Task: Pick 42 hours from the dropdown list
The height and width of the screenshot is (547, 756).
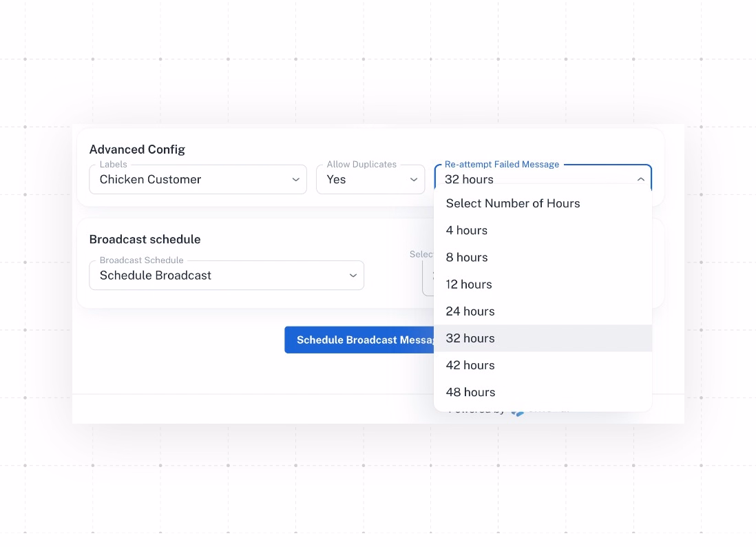Action: click(x=543, y=365)
